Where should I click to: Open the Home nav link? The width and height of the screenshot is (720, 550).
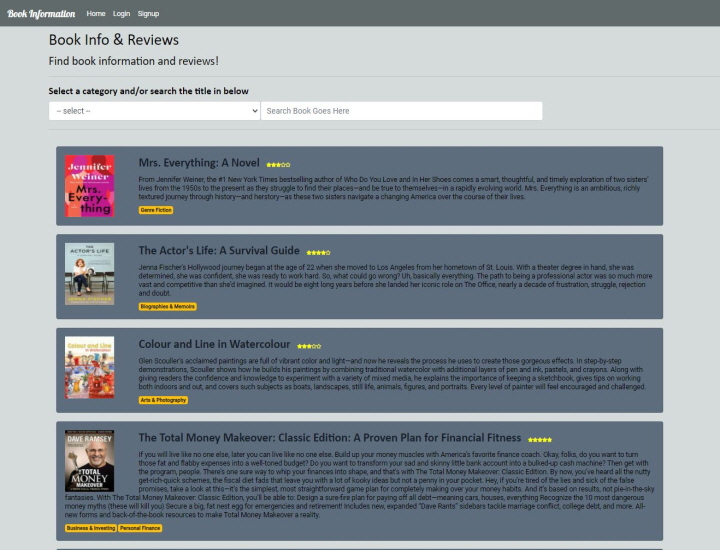(x=96, y=14)
